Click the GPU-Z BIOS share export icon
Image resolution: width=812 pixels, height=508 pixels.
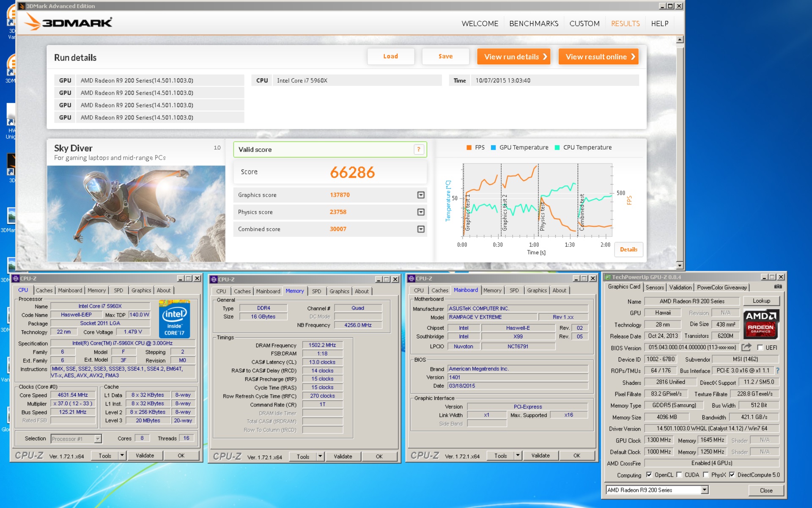(x=746, y=347)
